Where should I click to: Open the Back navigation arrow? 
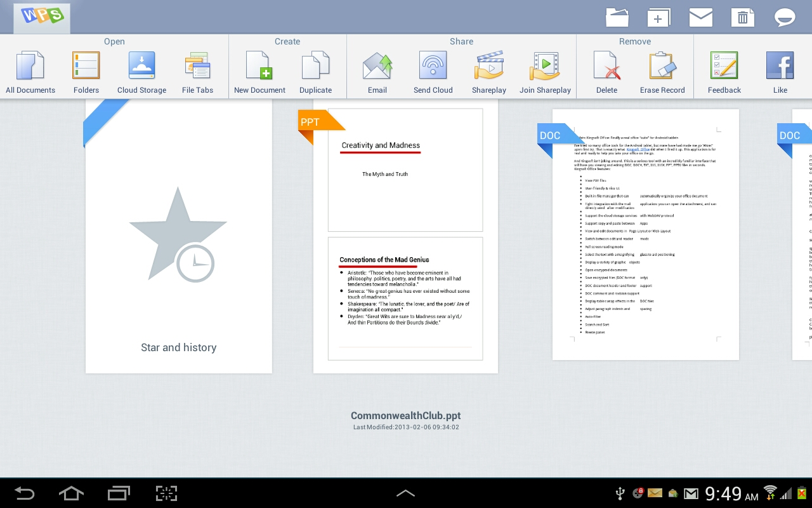(x=25, y=493)
